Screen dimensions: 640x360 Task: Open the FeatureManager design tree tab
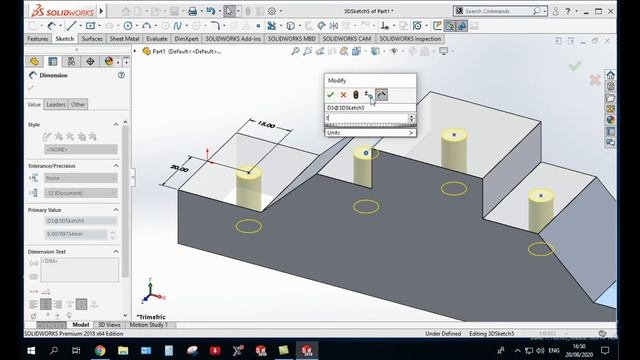[34, 61]
